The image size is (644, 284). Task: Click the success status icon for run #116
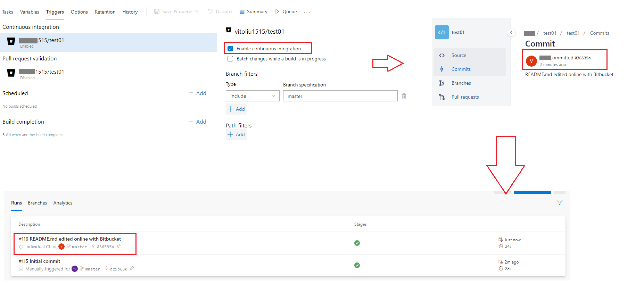(x=357, y=243)
